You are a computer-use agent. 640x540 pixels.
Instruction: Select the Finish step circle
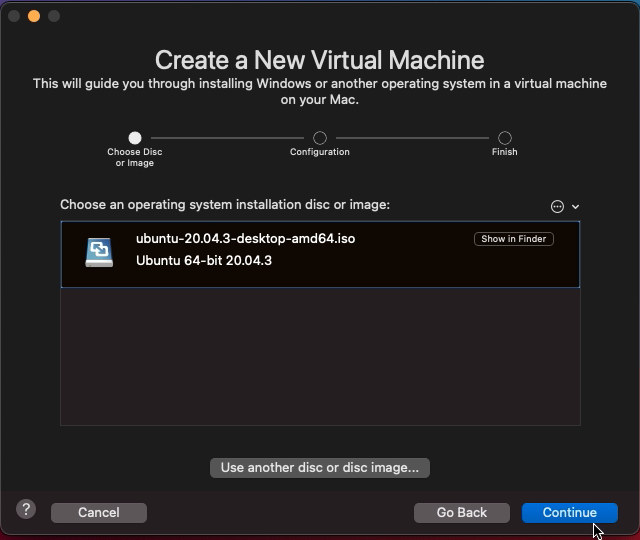pos(504,138)
